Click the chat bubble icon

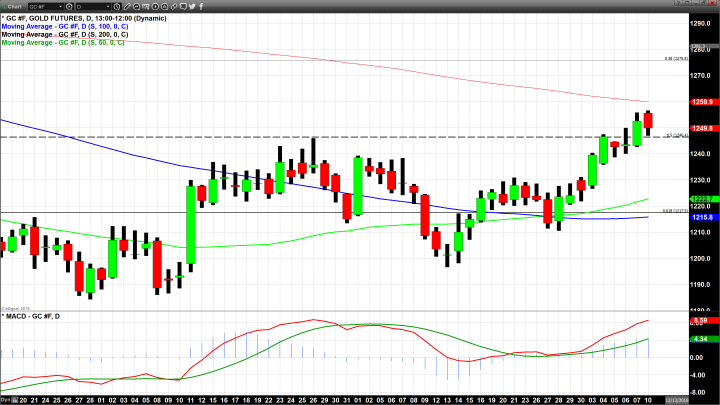(x=183, y=6)
